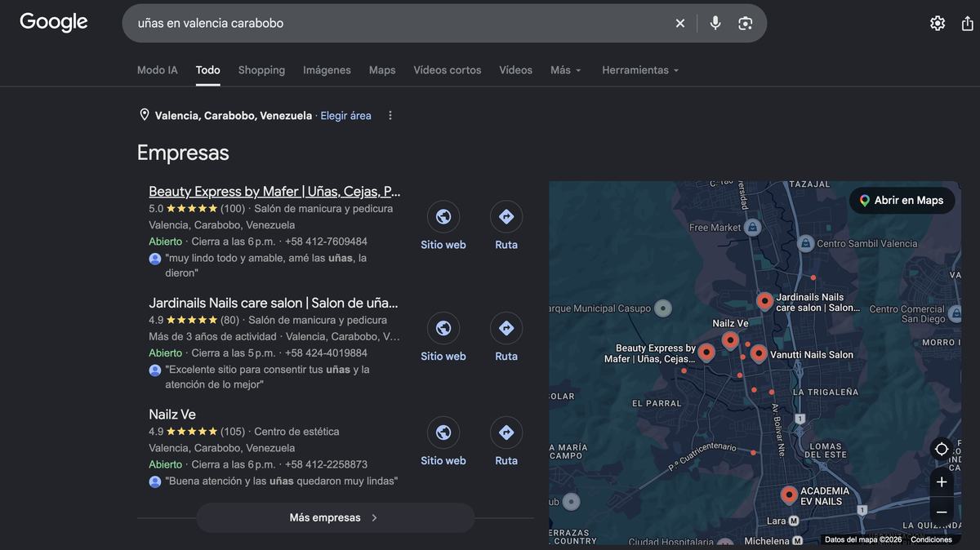Click phone number +58 424-4019884
The image size is (980, 550).
click(326, 353)
